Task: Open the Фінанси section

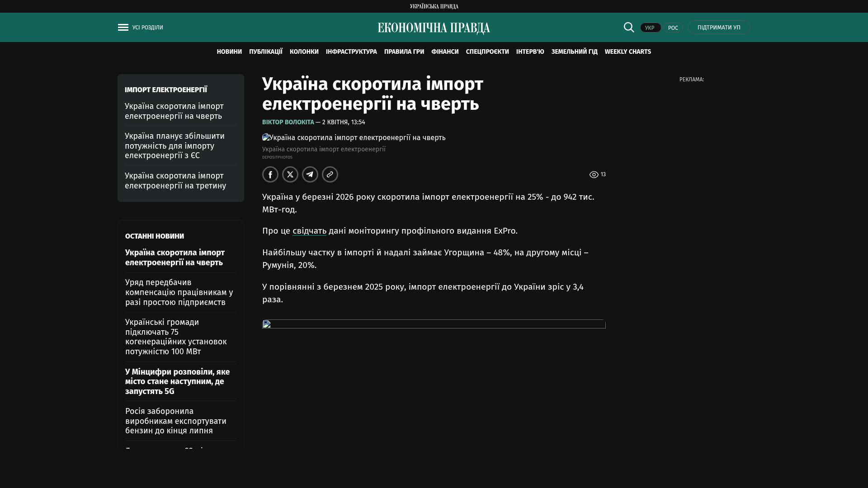Action: pos(445,52)
